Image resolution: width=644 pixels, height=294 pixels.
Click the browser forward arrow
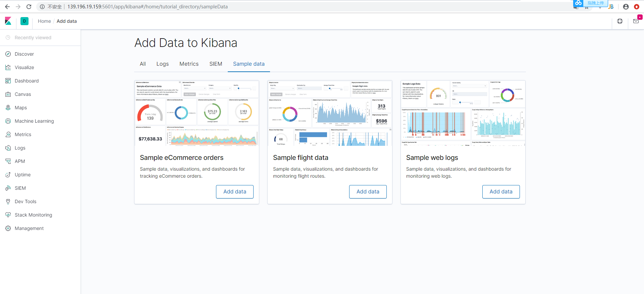pos(18,7)
